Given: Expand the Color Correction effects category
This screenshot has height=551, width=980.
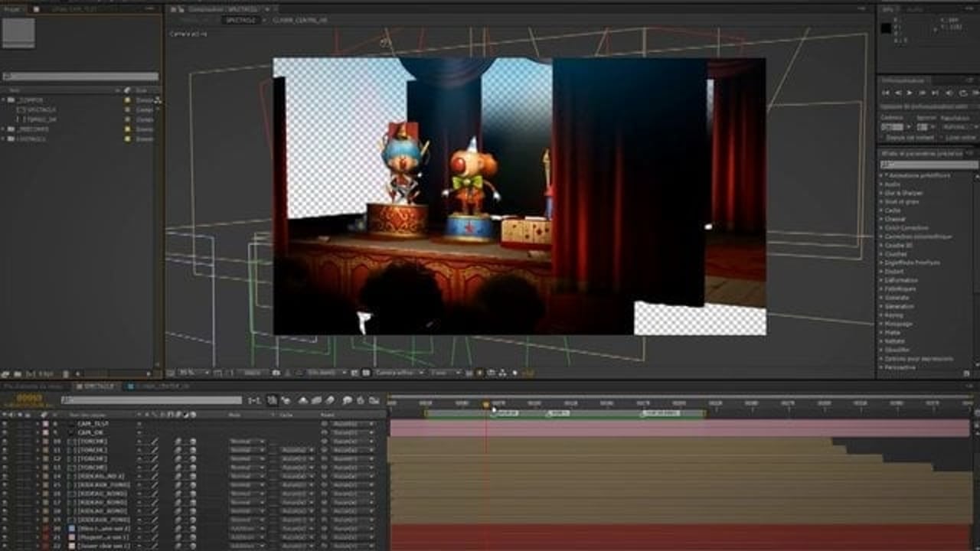Looking at the screenshot, I should coord(881,228).
